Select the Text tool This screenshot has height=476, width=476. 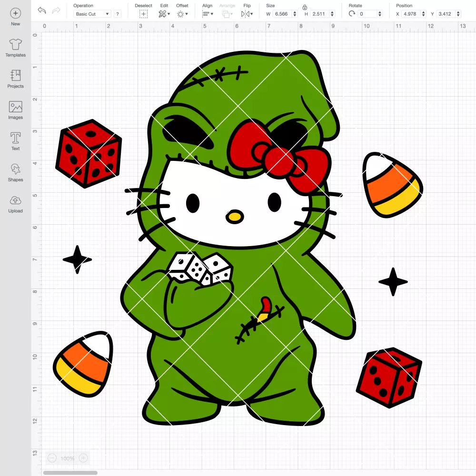(16, 138)
